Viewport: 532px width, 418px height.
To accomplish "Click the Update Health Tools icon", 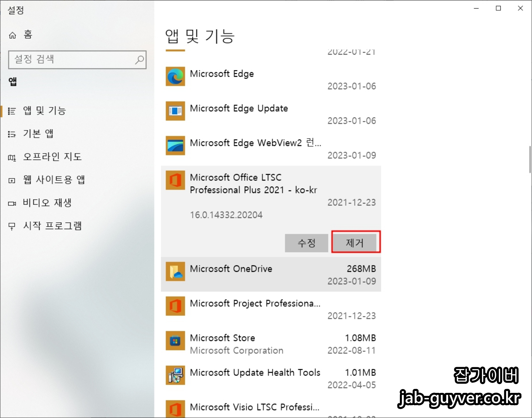I will [175, 375].
